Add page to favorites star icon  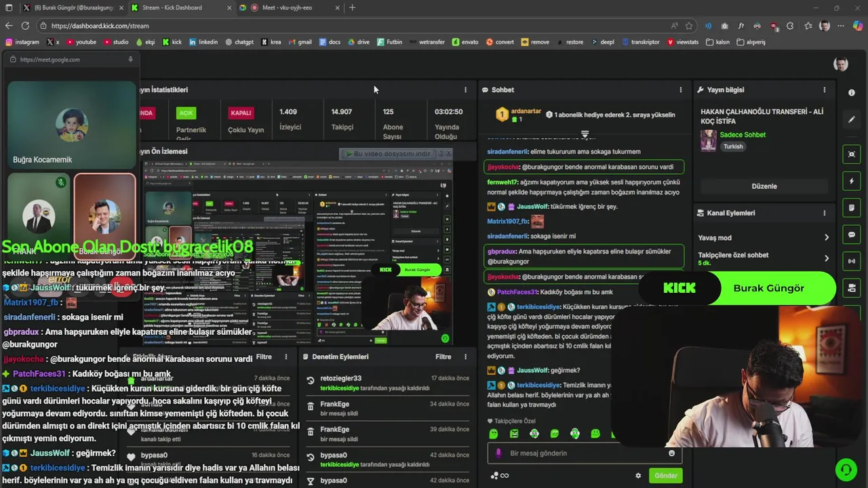pos(689,26)
